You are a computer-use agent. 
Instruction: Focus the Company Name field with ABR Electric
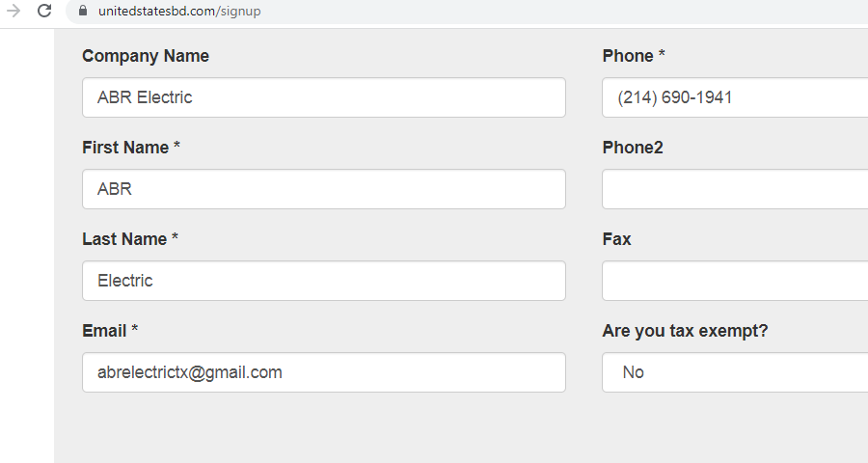click(323, 97)
